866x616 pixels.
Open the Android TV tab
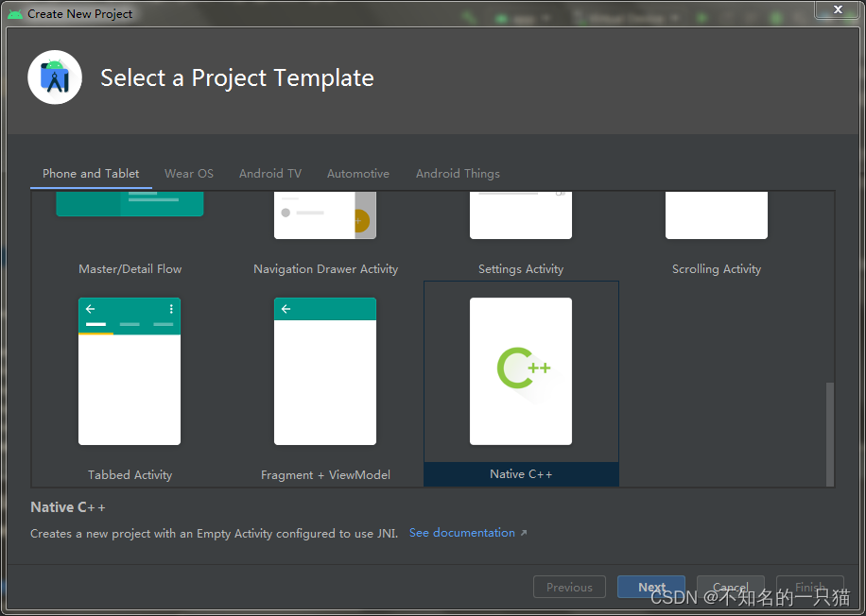[270, 173]
